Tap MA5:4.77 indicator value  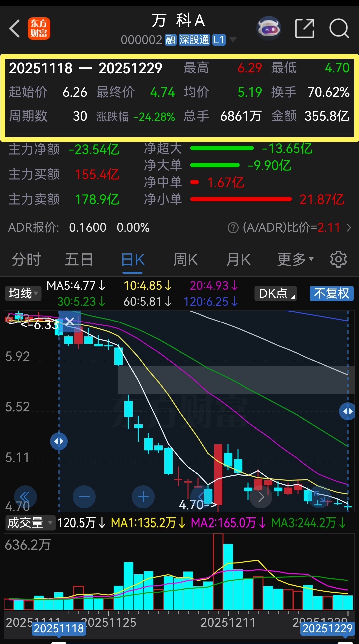[x=76, y=286]
